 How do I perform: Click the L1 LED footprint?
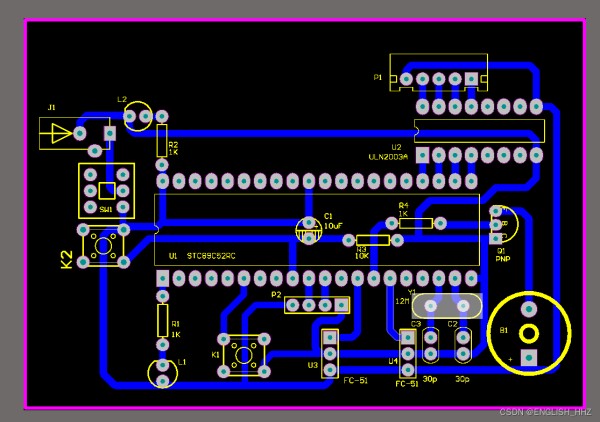click(x=163, y=373)
